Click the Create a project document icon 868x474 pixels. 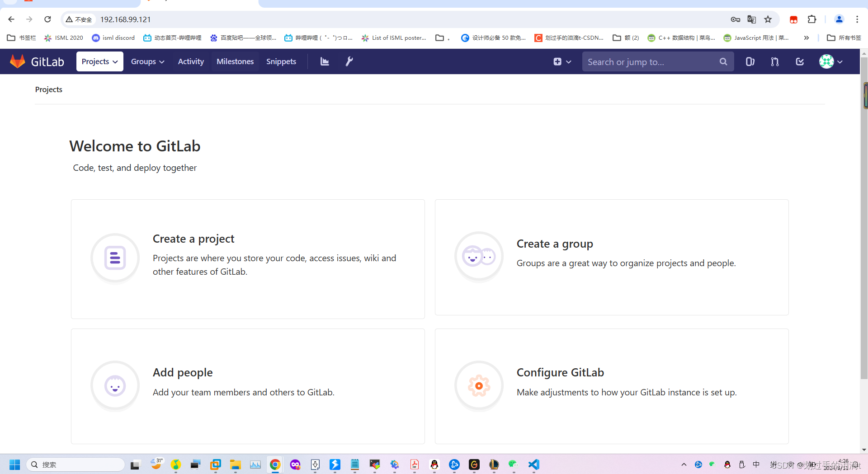115,258
